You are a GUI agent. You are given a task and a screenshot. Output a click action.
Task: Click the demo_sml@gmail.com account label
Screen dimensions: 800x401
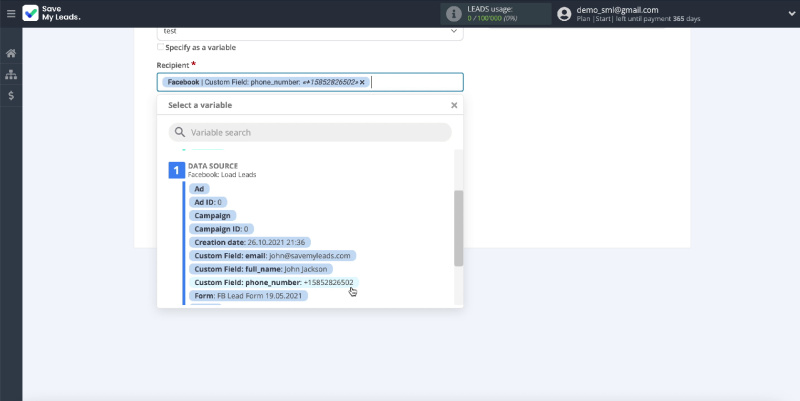[x=617, y=10]
